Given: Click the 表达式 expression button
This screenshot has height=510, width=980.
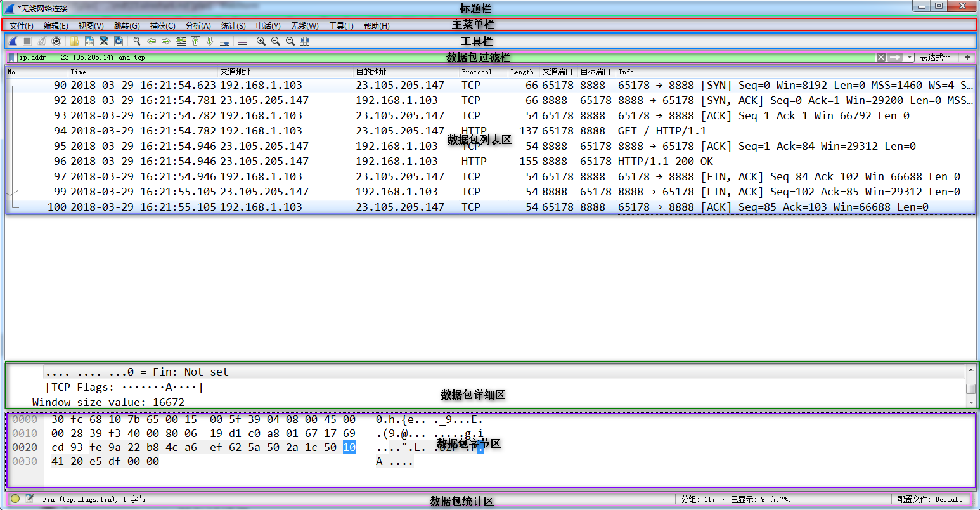Looking at the screenshot, I should 934,58.
